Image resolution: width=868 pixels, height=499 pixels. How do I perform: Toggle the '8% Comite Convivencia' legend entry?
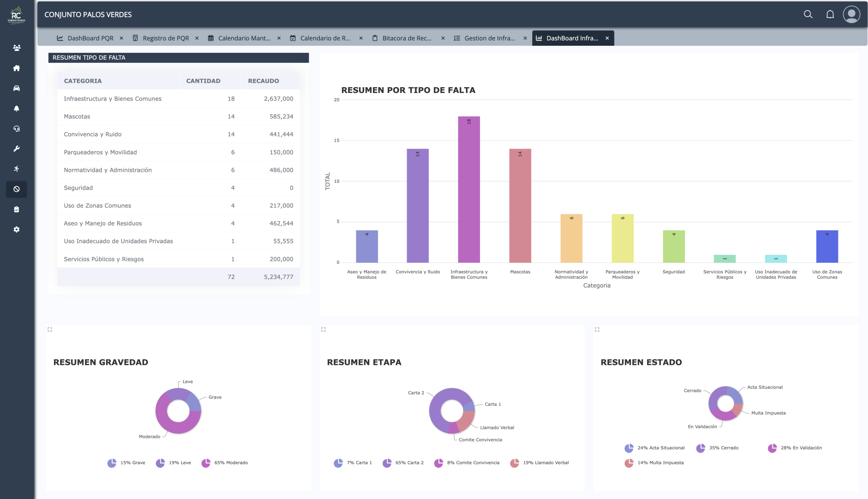(467, 463)
